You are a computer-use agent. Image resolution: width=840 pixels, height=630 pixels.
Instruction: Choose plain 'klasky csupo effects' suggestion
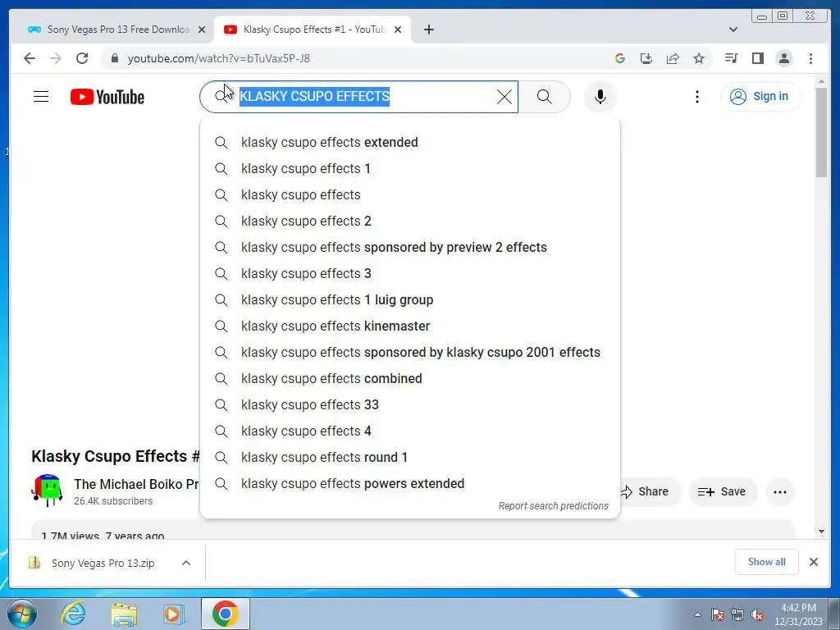click(410, 195)
